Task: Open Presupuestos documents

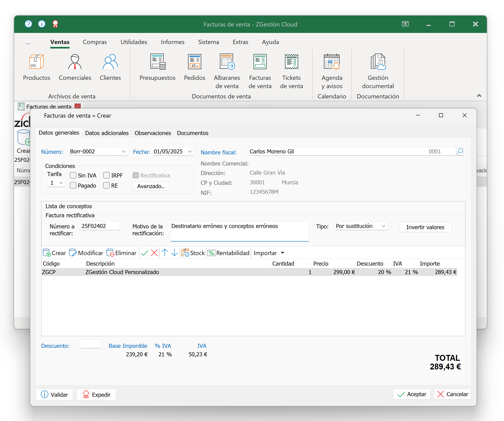Action: click(157, 67)
